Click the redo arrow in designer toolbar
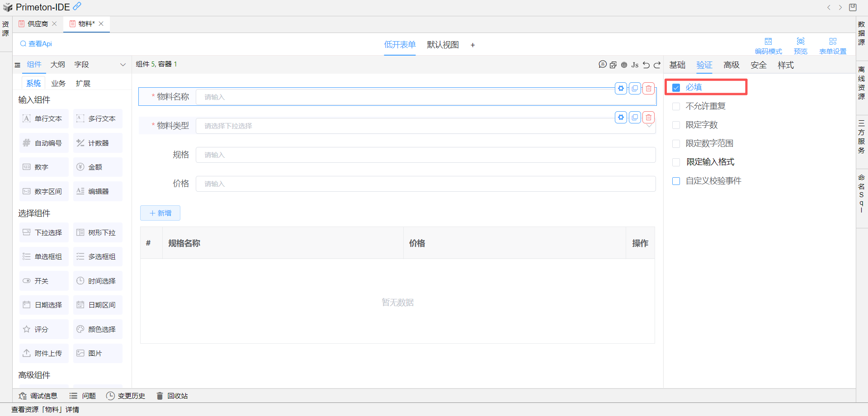The height and width of the screenshot is (416, 868). 657,65
